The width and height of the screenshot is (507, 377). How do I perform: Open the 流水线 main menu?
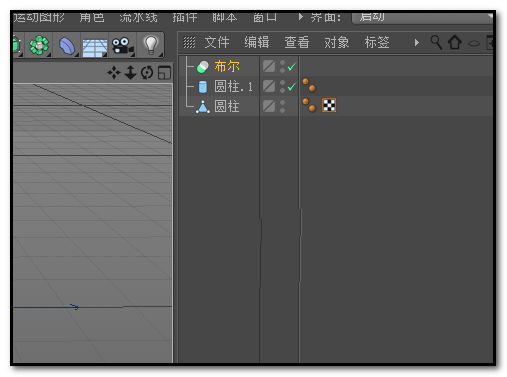[x=138, y=17]
